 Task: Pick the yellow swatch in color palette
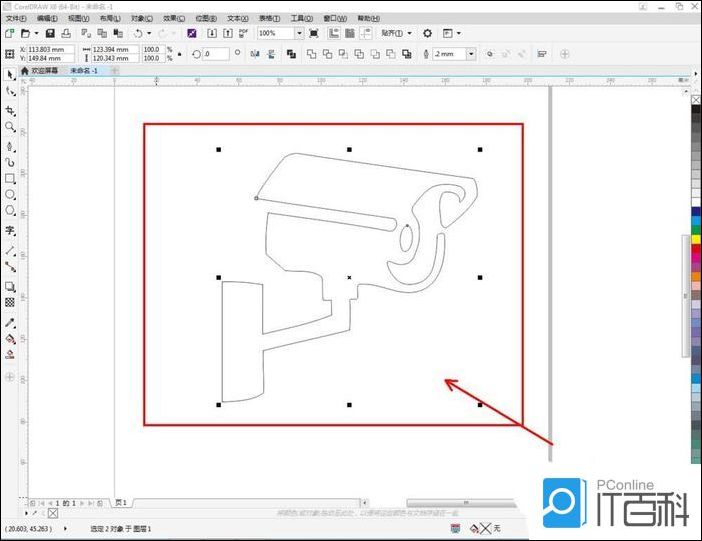tap(695, 238)
